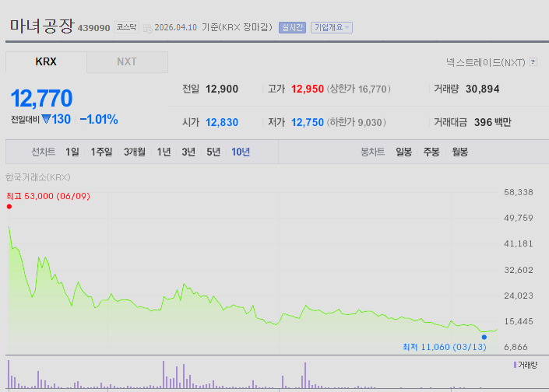This screenshot has height=392, width=549.
Task: Select the 1일 line chart period
Action: (x=72, y=152)
